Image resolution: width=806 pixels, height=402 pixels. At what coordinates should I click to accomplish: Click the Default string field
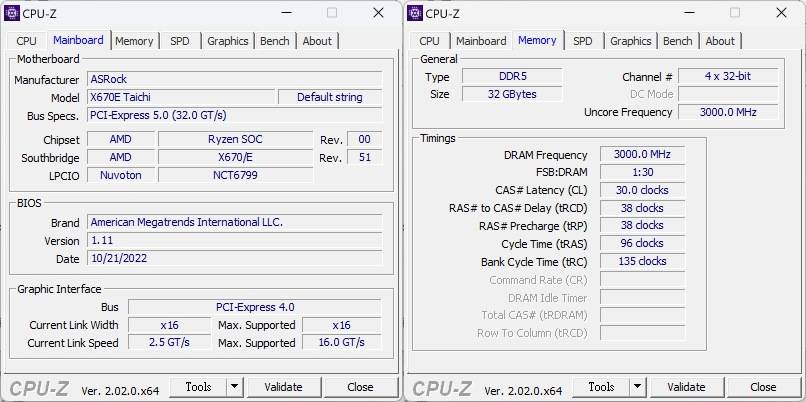pyautogui.click(x=329, y=97)
